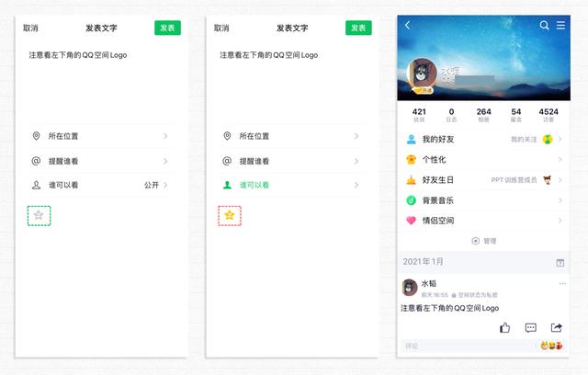This screenshot has width=588, height=375.
Task: Open 情侣空间 menu entry
Action: [x=484, y=221]
